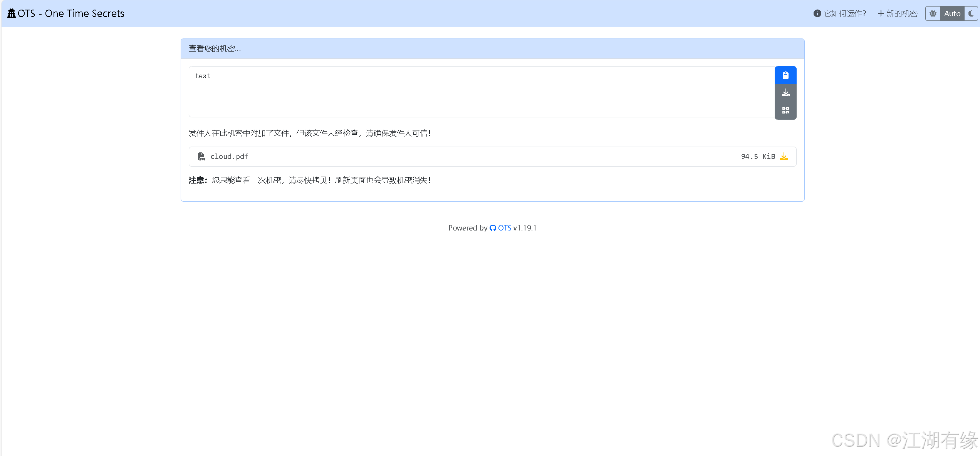Show the secret as a QR code
Screen dimensions: 980x456
pyautogui.click(x=785, y=110)
